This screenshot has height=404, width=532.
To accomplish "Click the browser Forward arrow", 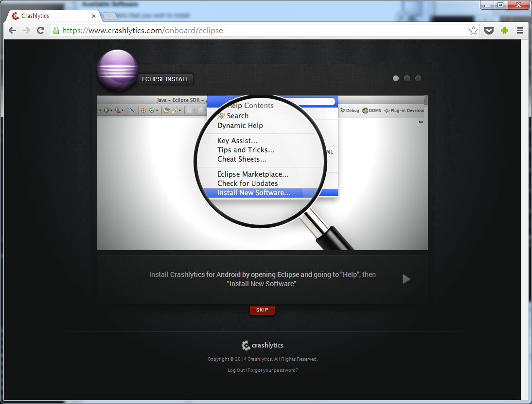I will pos(27,30).
